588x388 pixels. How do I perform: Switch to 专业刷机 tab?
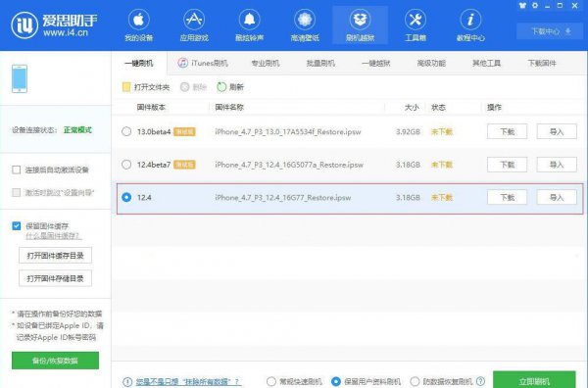(x=266, y=63)
